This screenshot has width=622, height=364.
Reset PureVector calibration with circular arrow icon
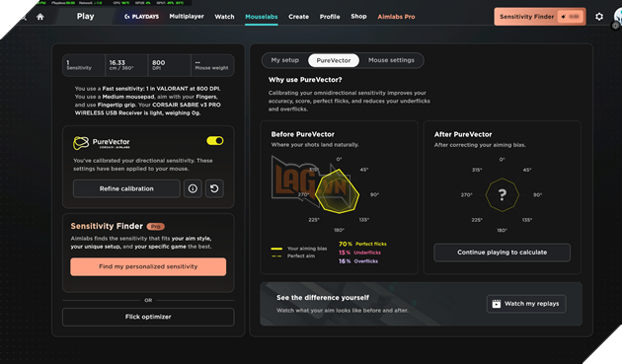[x=214, y=188]
